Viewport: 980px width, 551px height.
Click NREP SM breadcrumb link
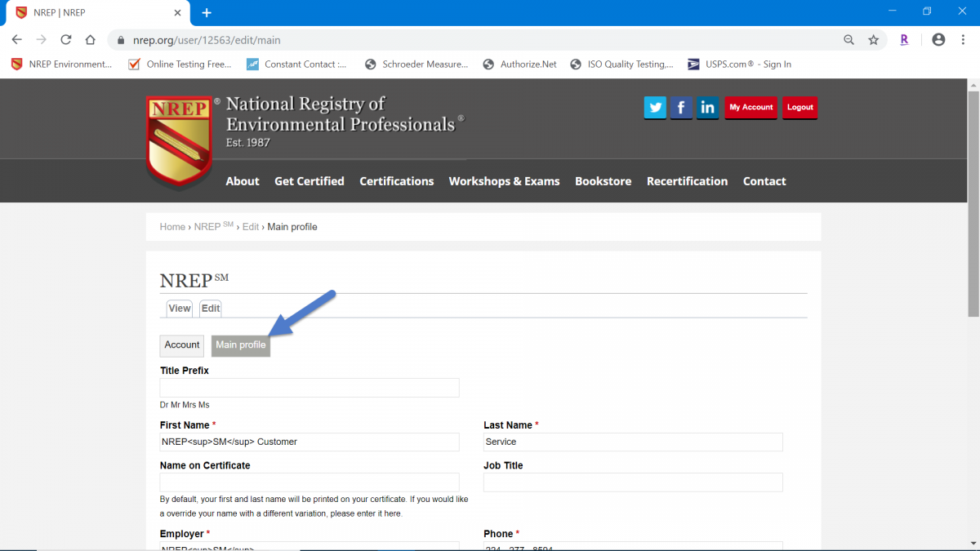click(214, 226)
